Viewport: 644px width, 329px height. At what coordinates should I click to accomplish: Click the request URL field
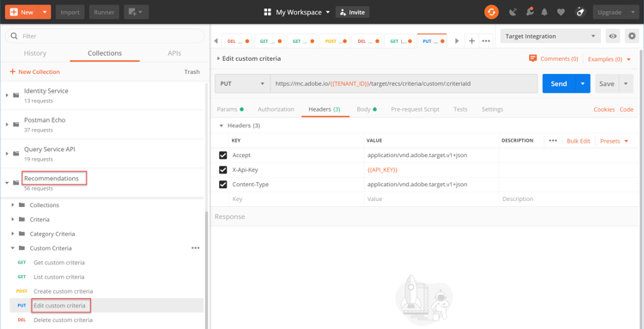coord(404,83)
